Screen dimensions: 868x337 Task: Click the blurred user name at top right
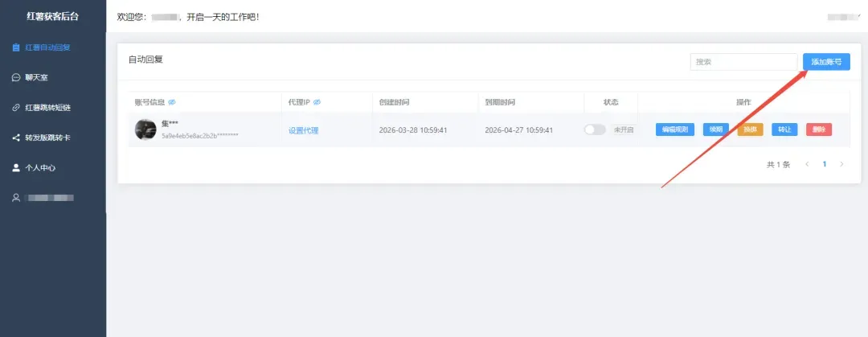(844, 17)
